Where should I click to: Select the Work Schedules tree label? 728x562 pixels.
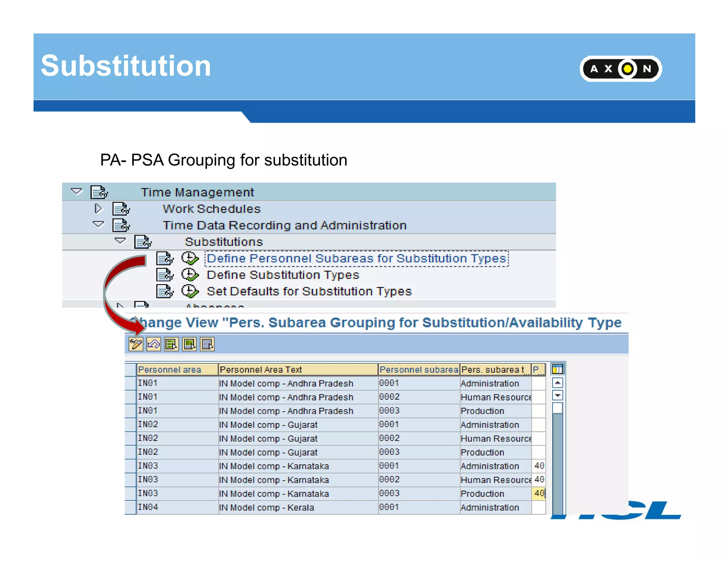pyautogui.click(x=212, y=209)
